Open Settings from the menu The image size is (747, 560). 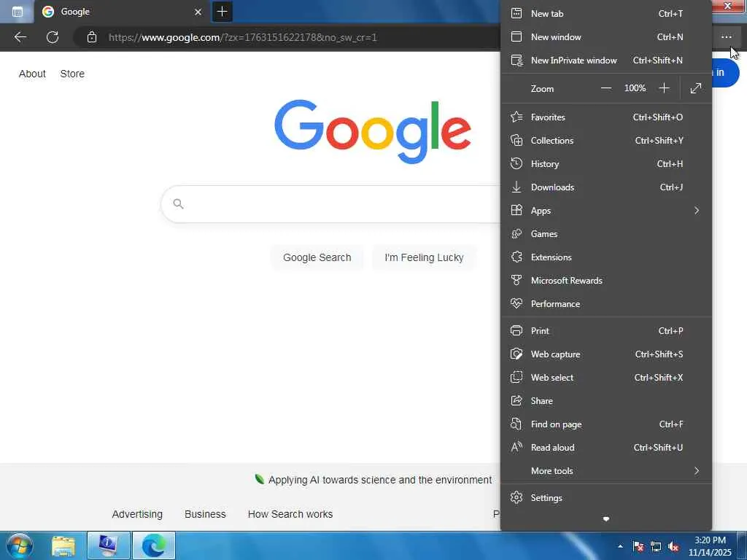click(x=606, y=497)
